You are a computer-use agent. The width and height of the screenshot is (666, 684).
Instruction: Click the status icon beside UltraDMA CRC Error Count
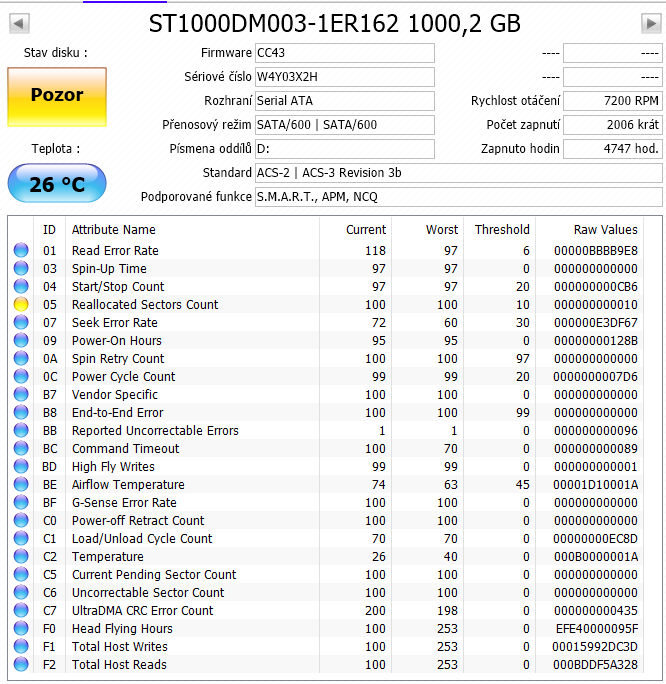21,611
